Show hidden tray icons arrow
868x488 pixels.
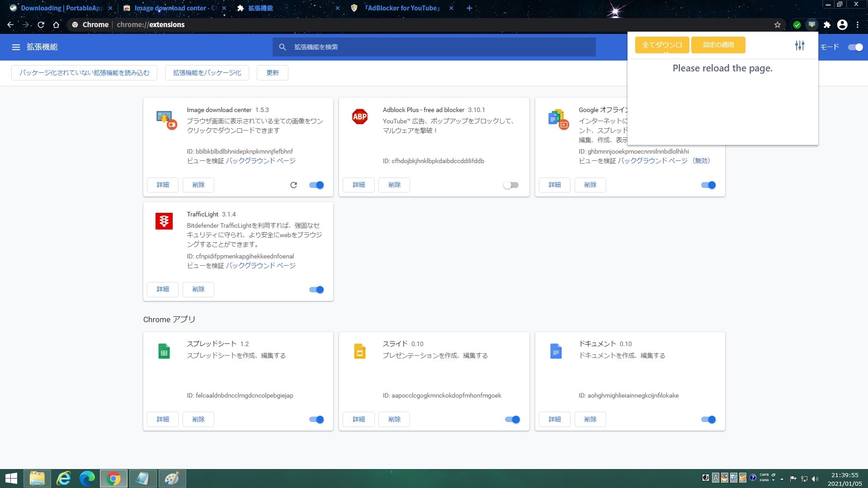pos(782,479)
